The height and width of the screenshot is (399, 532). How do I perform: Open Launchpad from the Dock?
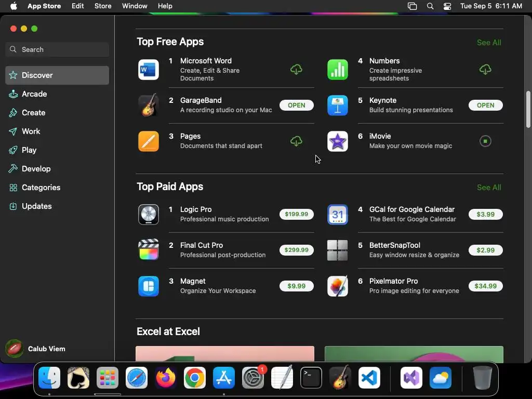(x=108, y=378)
